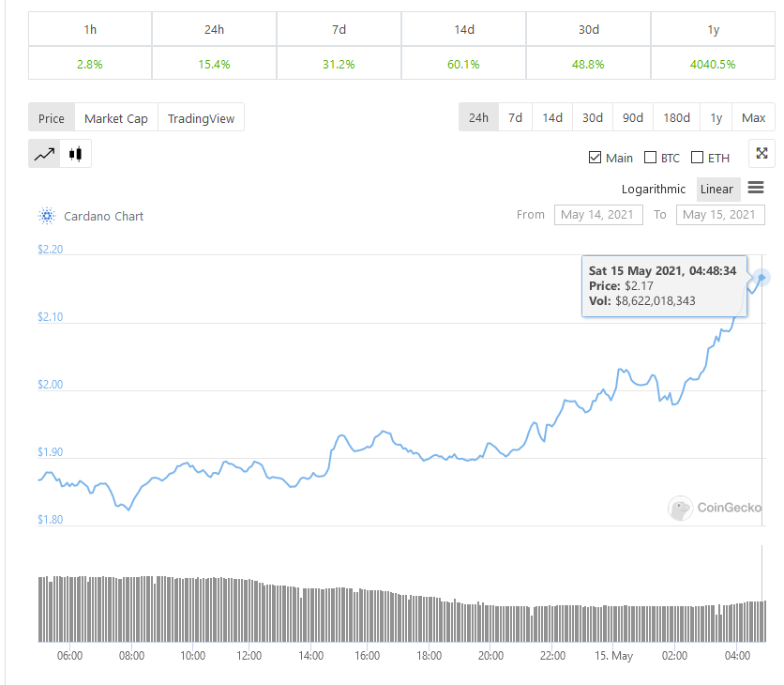Click the Cardano logo icon

coord(47,216)
